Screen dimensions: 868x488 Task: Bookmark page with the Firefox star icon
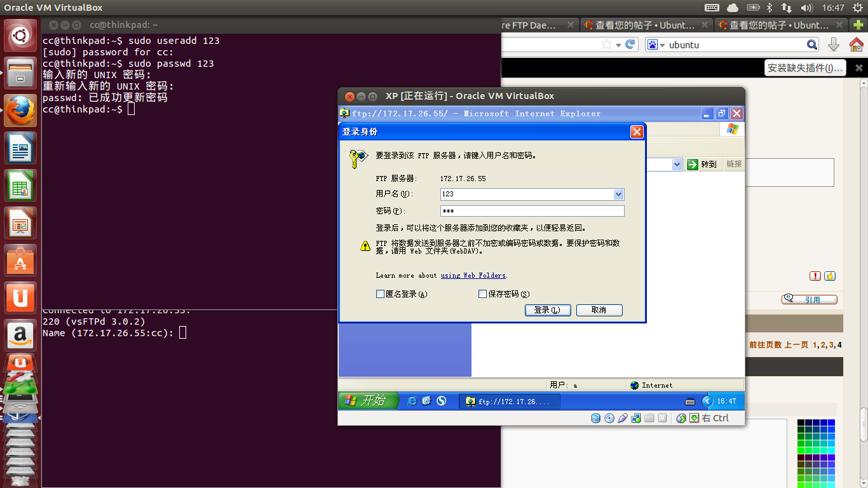[x=607, y=44]
